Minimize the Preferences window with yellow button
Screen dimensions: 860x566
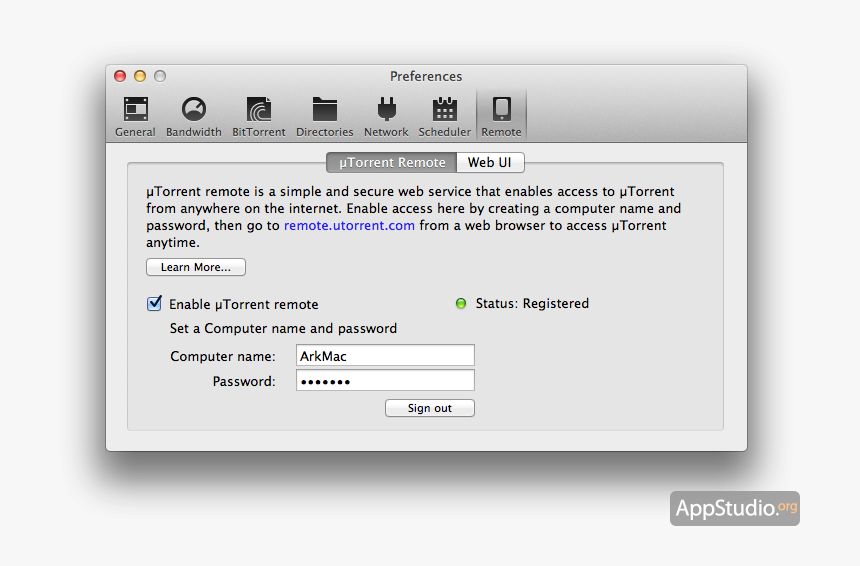pos(140,76)
